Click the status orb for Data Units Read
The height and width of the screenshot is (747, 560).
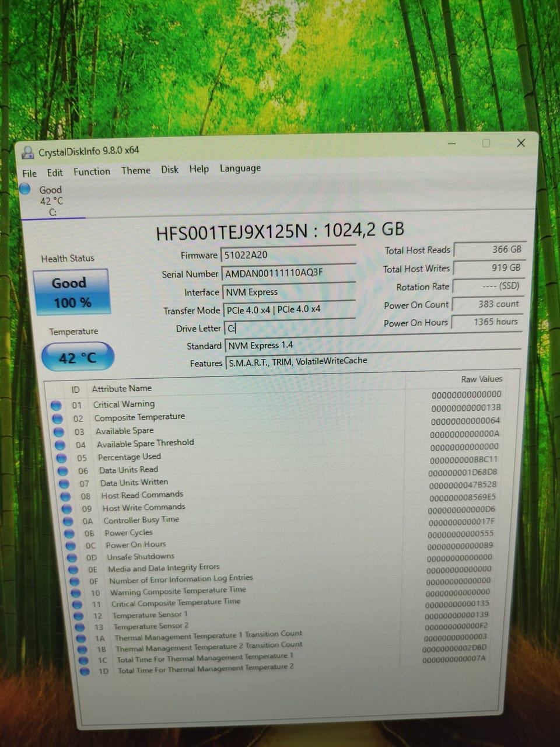click(x=63, y=471)
